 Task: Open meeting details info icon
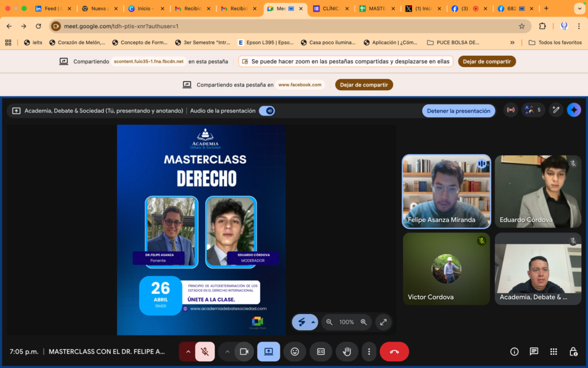click(x=514, y=351)
